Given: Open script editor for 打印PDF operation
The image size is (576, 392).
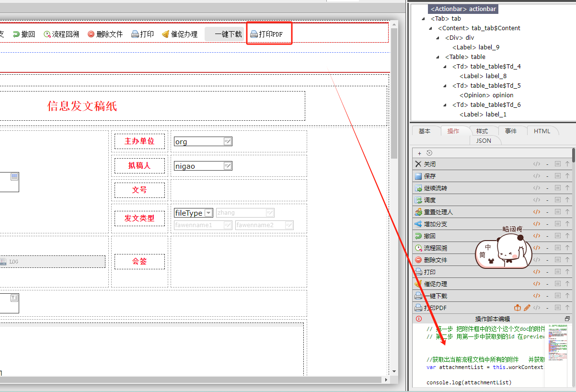Looking at the screenshot, I should pos(537,308).
